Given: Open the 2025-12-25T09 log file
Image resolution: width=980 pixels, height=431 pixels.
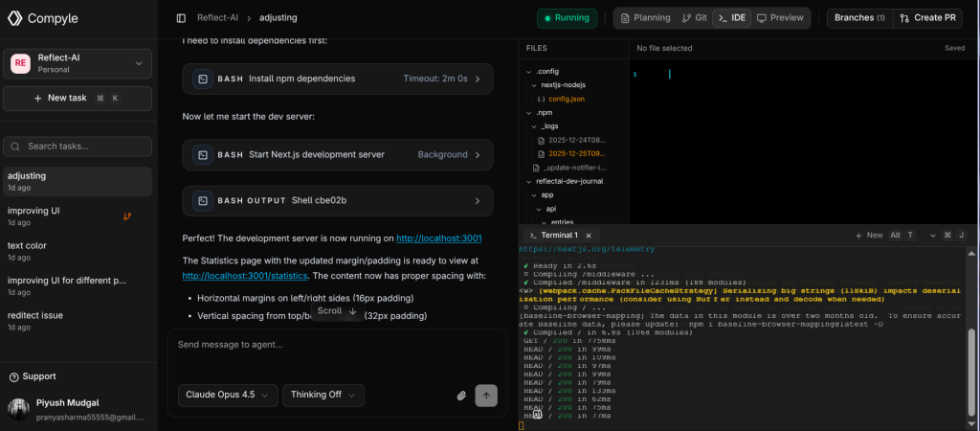Looking at the screenshot, I should pyautogui.click(x=577, y=154).
